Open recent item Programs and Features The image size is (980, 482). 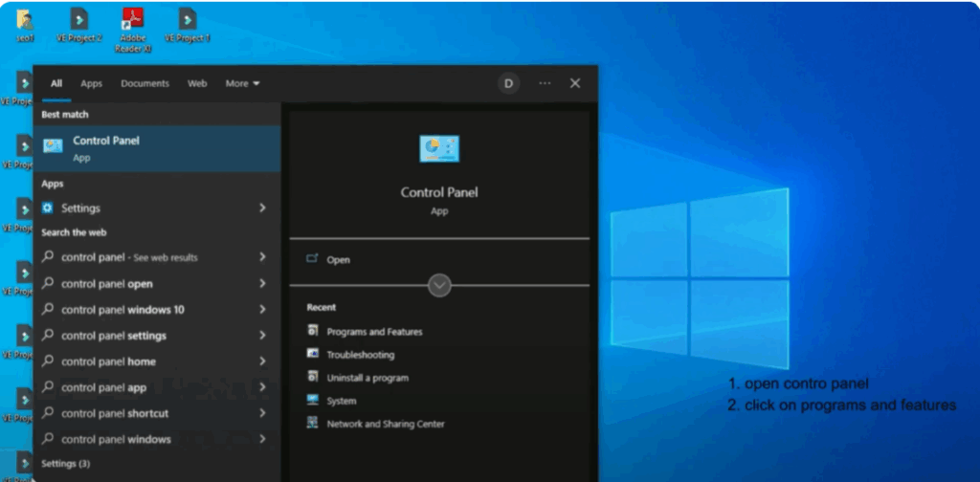pyautogui.click(x=373, y=332)
